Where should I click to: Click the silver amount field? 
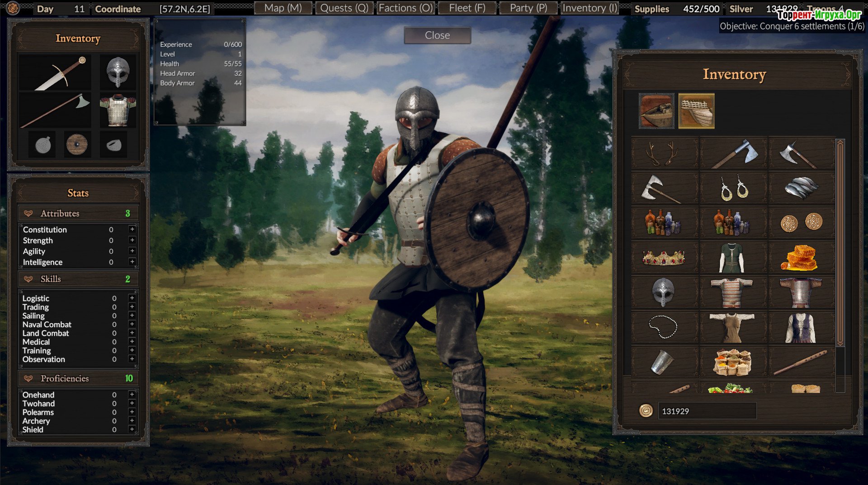tap(707, 411)
